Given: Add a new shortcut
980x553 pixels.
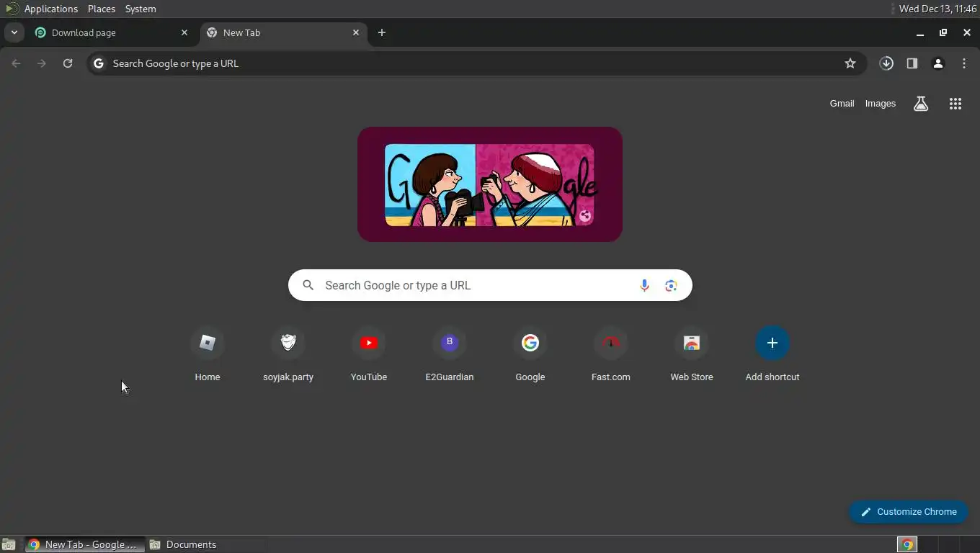Looking at the screenshot, I should 772,354.
